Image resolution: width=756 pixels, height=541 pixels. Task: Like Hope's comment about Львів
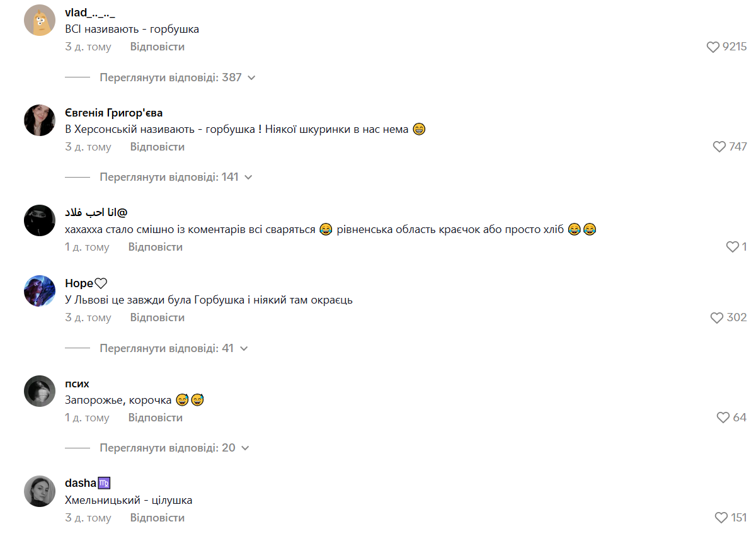point(717,317)
